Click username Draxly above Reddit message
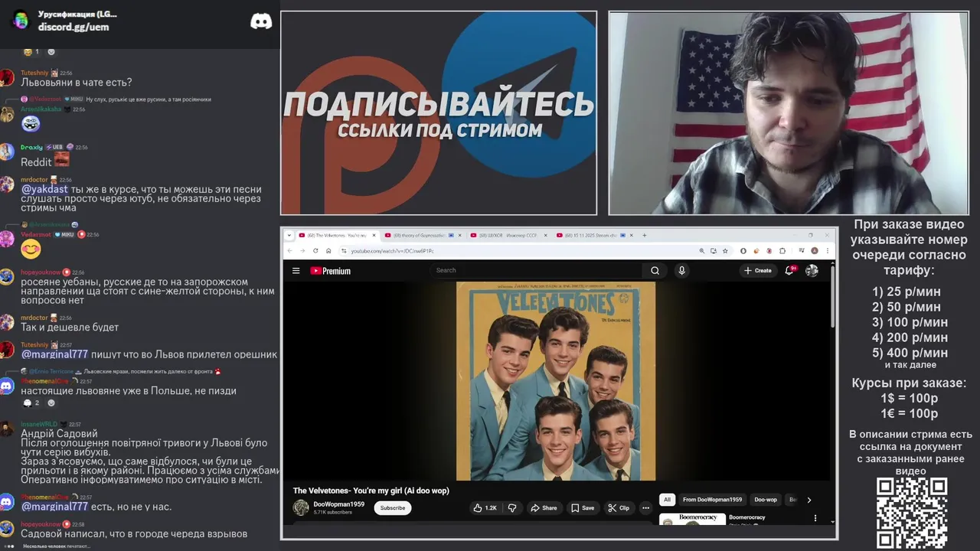Image resolution: width=980 pixels, height=551 pixels. [31, 147]
